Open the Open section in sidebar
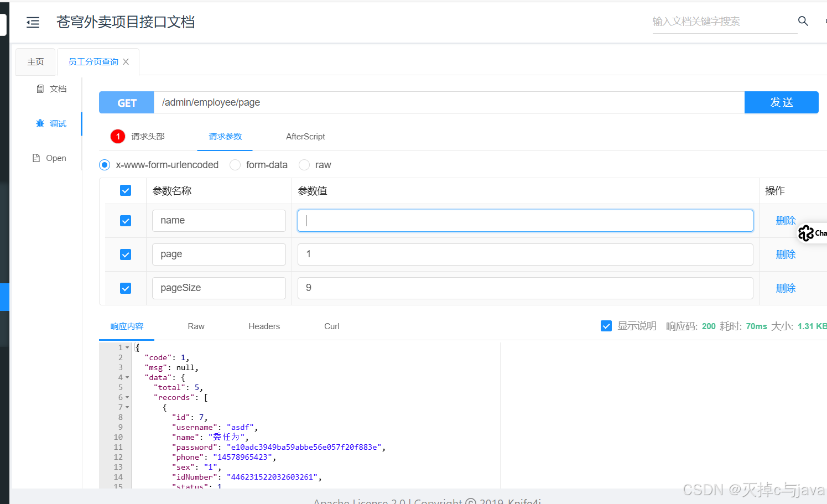 click(50, 158)
